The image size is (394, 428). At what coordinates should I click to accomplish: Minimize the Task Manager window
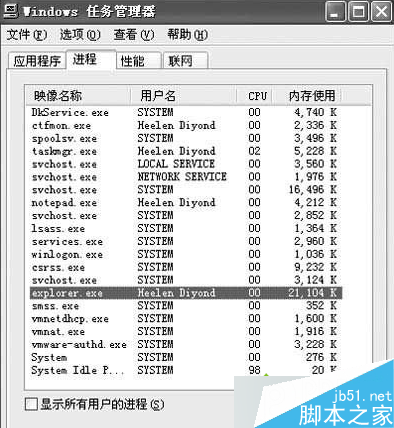(x=335, y=11)
